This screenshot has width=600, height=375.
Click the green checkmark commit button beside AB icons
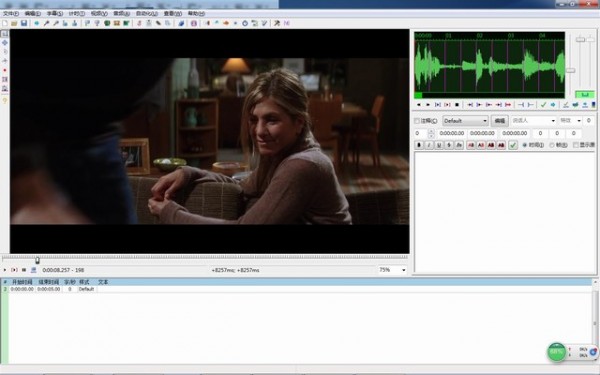513,145
